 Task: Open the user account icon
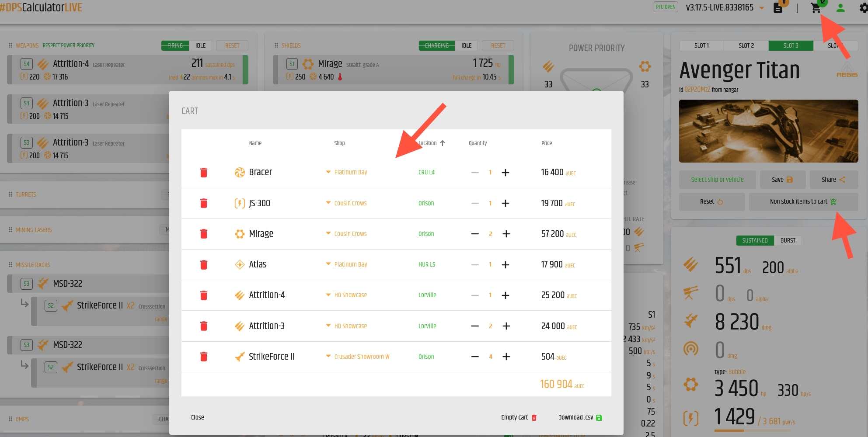click(840, 8)
